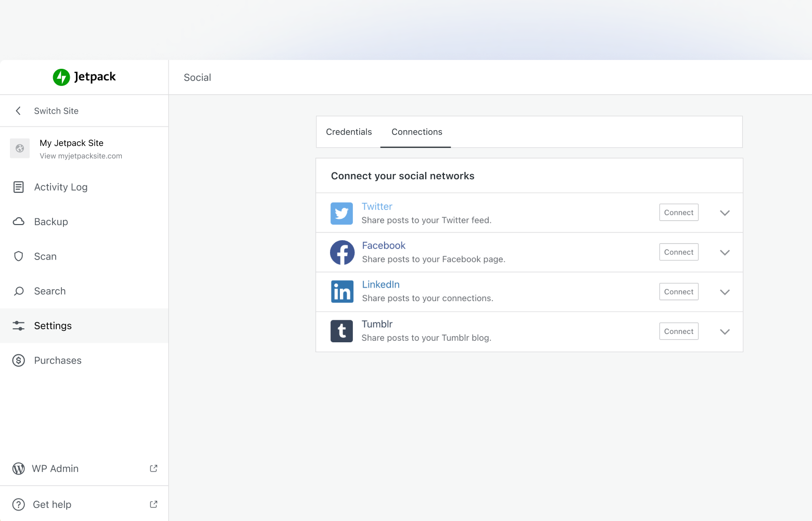812x521 pixels.
Task: Click the Tumblr icon
Action: 341,331
